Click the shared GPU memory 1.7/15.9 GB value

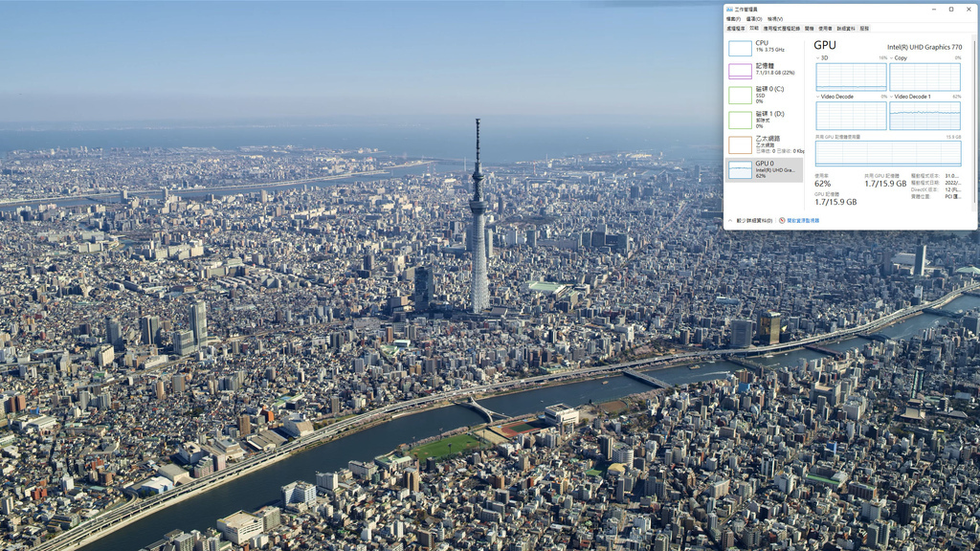coord(885,184)
